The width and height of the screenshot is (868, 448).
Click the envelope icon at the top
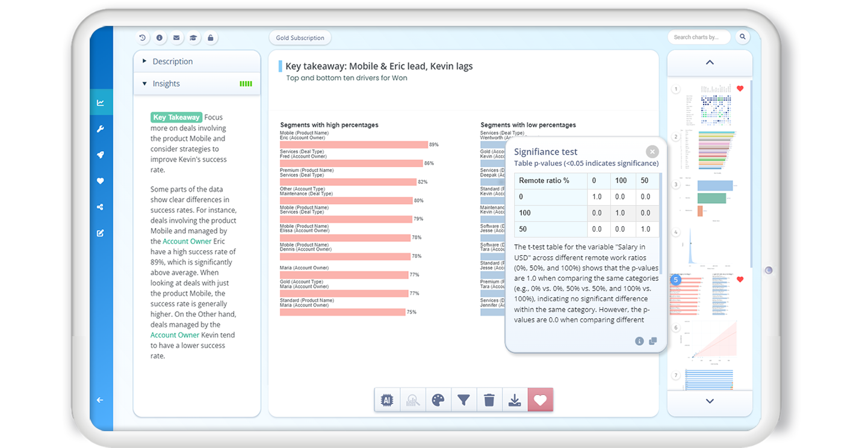(x=176, y=37)
